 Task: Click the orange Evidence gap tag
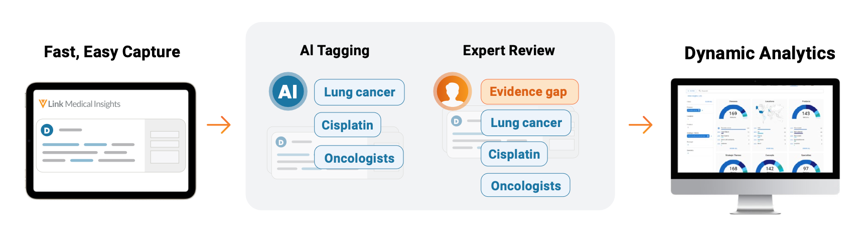[529, 92]
